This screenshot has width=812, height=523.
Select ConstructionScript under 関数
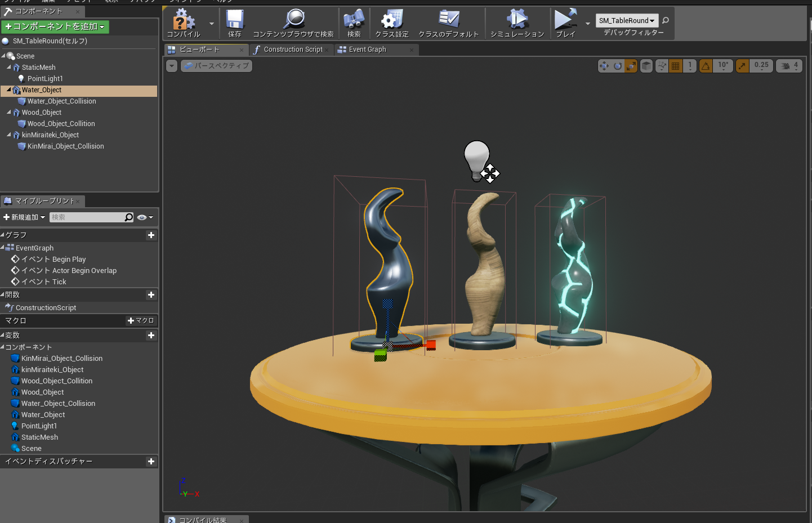[x=46, y=308]
